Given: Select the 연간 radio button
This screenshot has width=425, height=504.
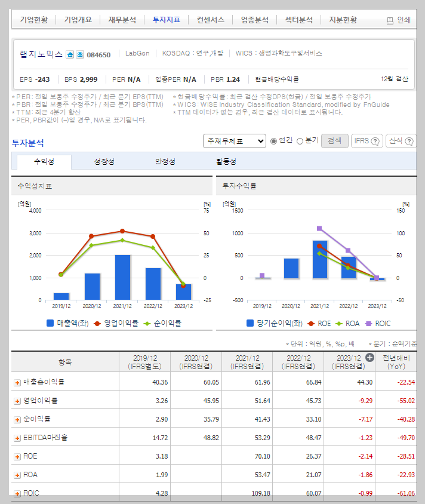Looking at the screenshot, I should (273, 141).
